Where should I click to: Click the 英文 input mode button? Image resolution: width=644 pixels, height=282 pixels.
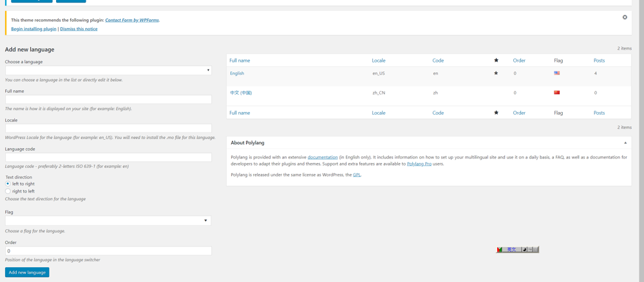click(511, 250)
